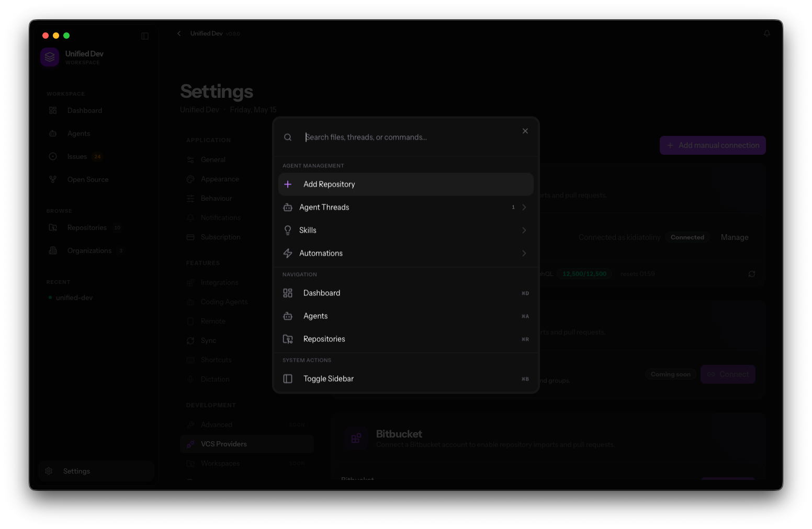This screenshot has width=812, height=529.
Task: Open the recent unified-dev item
Action: click(x=96, y=298)
